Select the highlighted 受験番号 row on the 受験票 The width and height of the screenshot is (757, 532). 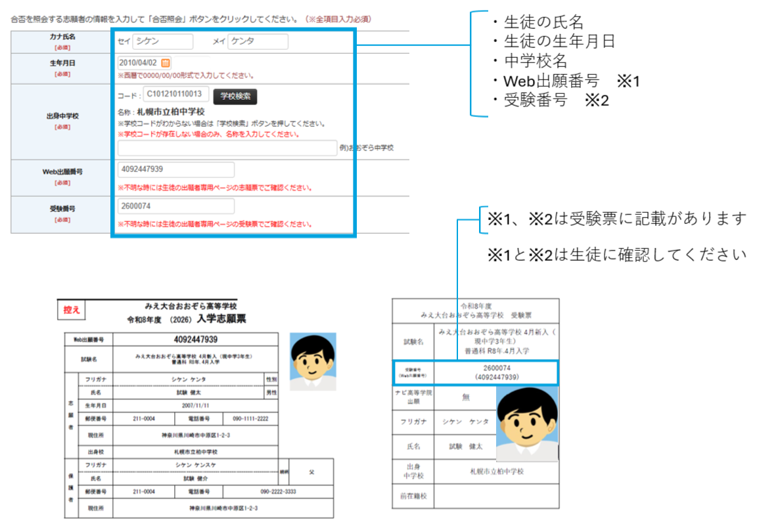475,372
